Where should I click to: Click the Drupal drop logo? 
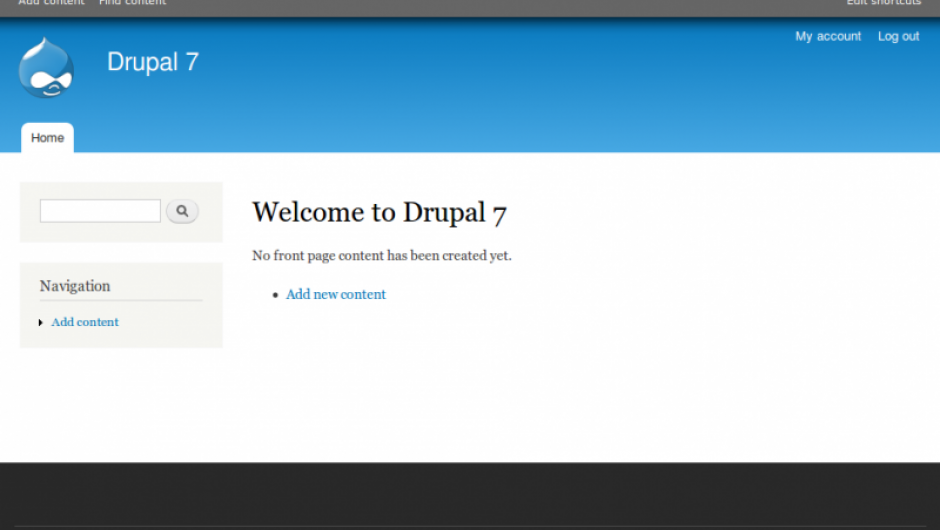click(x=46, y=68)
